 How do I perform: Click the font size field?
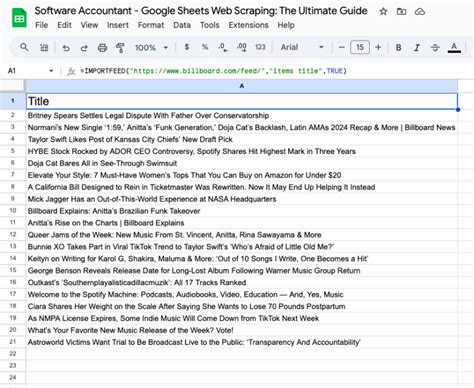click(360, 47)
